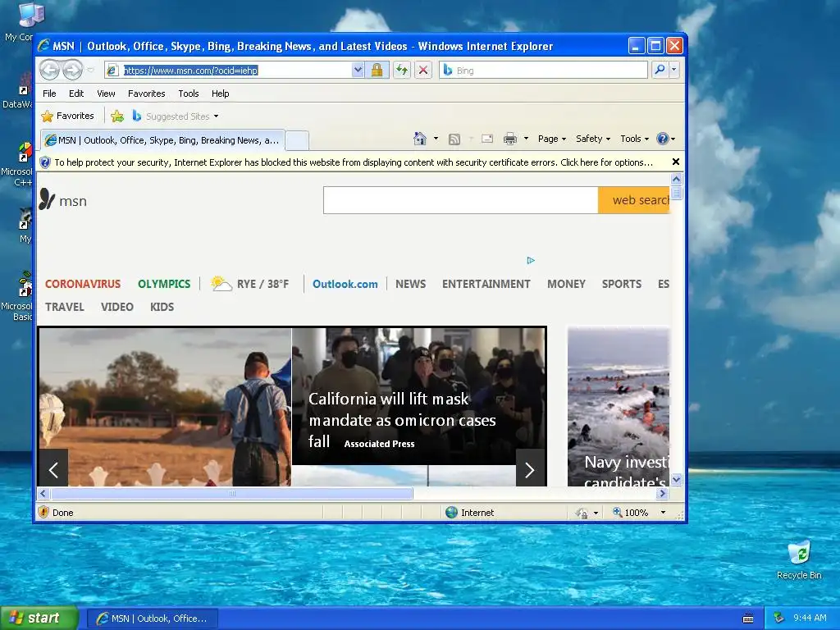Stop loading with the red X button

(423, 71)
